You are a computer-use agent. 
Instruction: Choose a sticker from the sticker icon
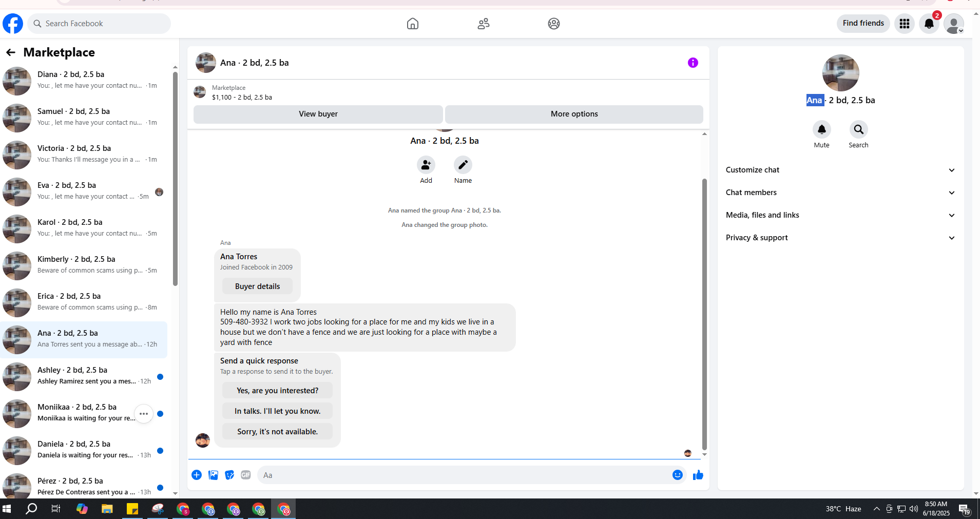click(x=229, y=475)
